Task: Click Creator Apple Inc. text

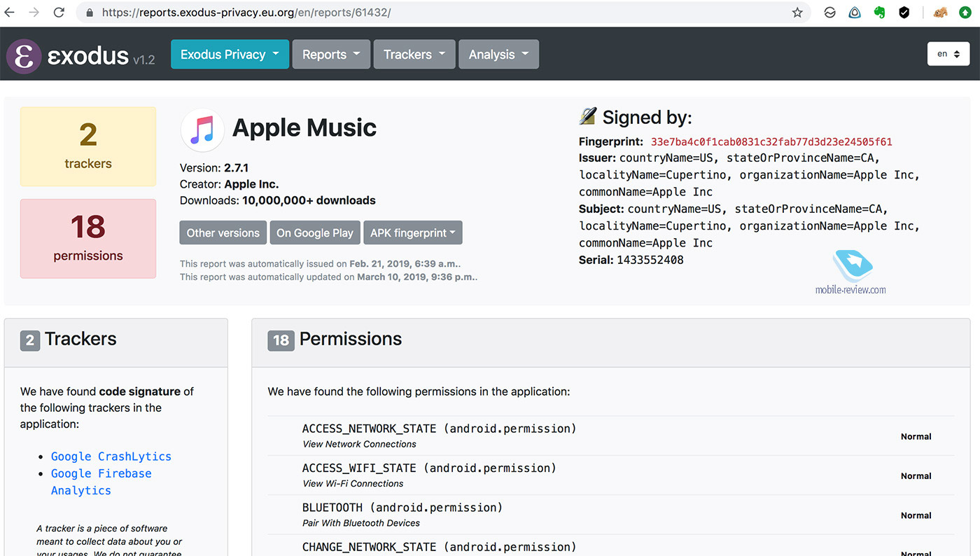Action: (230, 184)
